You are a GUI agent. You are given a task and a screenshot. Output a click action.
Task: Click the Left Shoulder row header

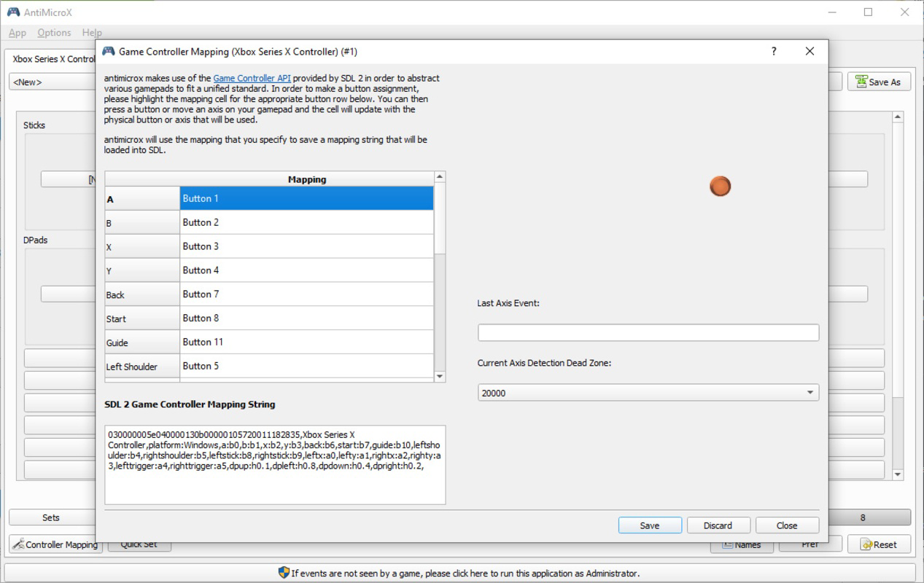tap(142, 367)
